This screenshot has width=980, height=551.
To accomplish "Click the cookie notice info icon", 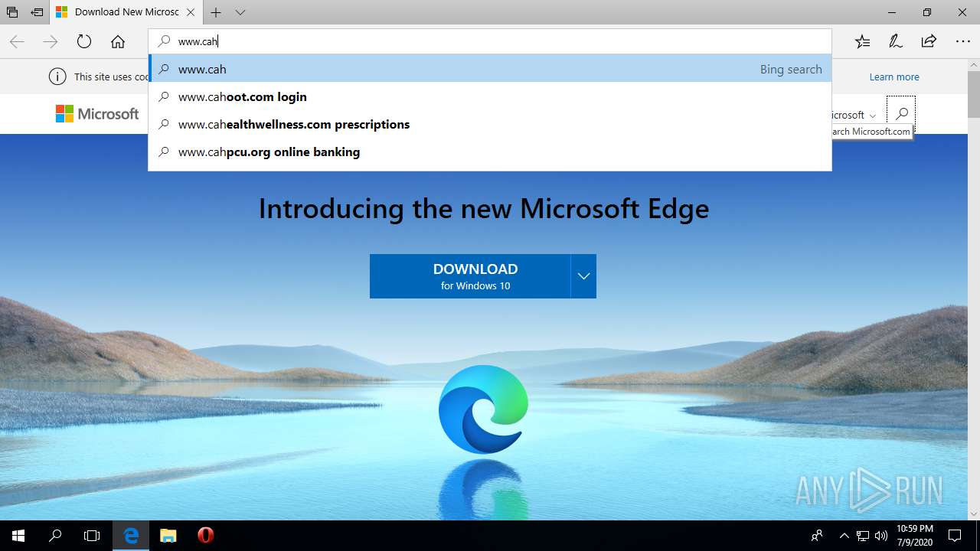I will click(x=57, y=77).
